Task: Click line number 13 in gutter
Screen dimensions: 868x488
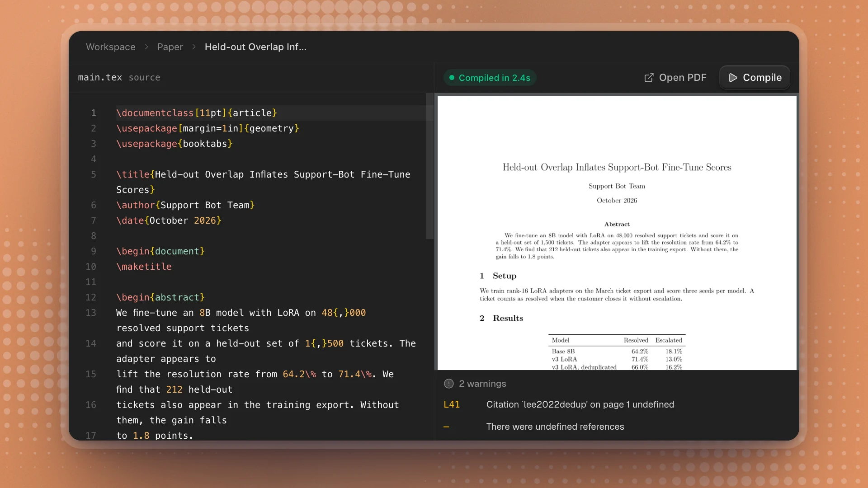Action: click(91, 313)
